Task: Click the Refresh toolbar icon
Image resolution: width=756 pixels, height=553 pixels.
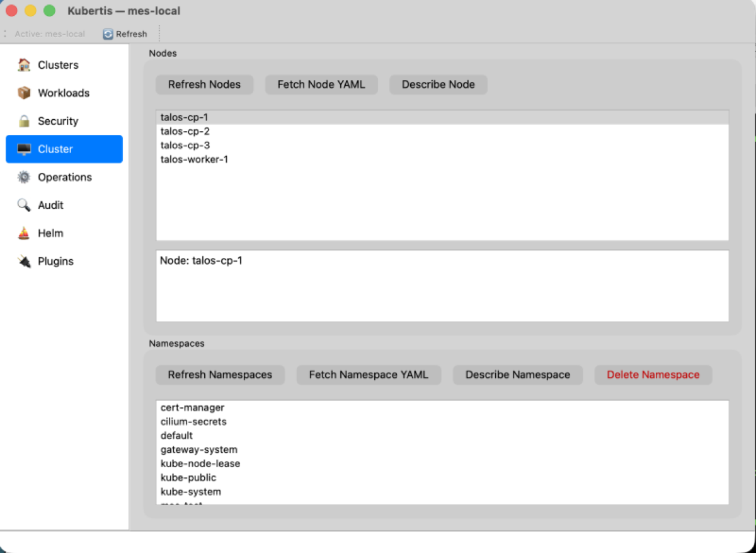Action: tap(108, 34)
